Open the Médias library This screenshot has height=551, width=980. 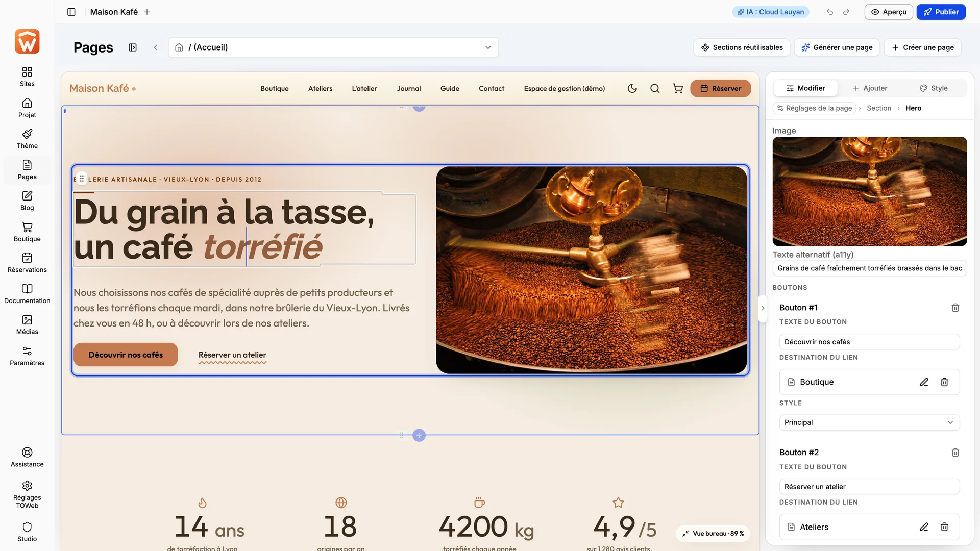[x=27, y=324]
